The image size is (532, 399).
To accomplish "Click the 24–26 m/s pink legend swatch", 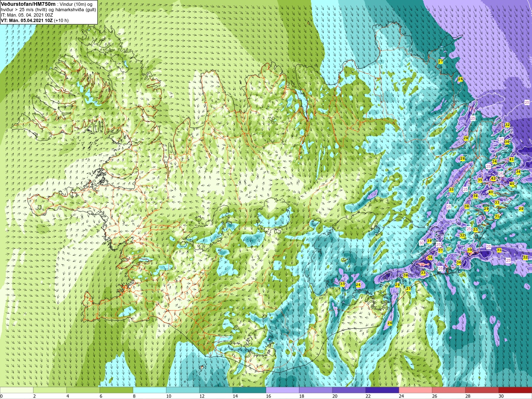I will pyautogui.click(x=416, y=390).
